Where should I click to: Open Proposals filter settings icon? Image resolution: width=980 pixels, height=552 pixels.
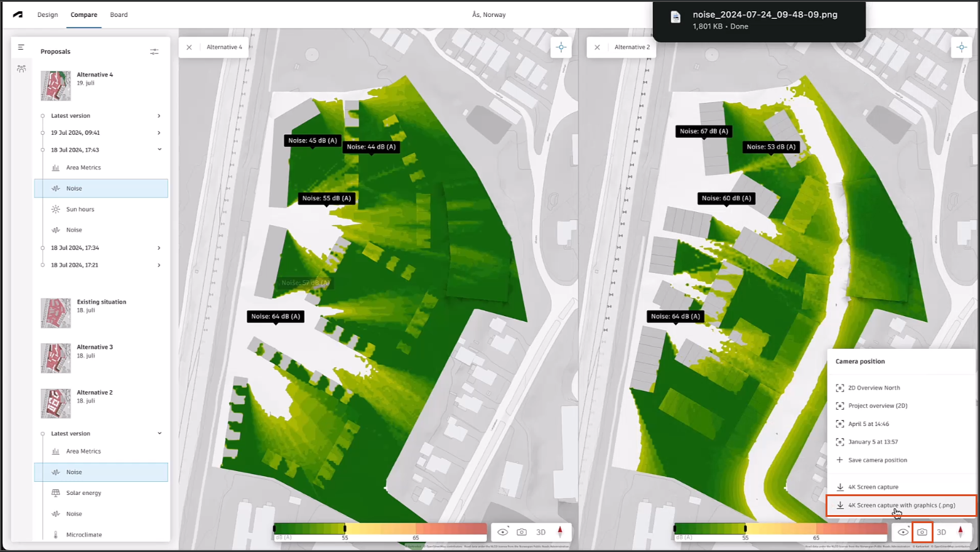pos(154,51)
